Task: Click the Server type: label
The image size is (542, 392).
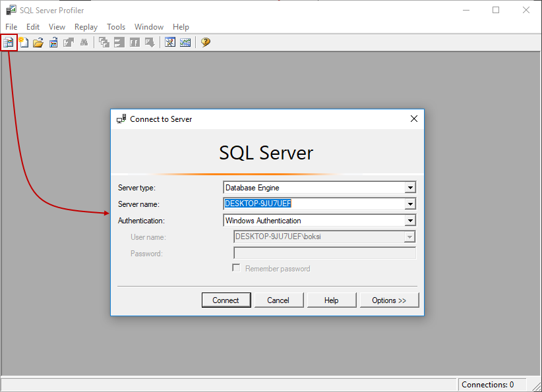Action: [137, 188]
